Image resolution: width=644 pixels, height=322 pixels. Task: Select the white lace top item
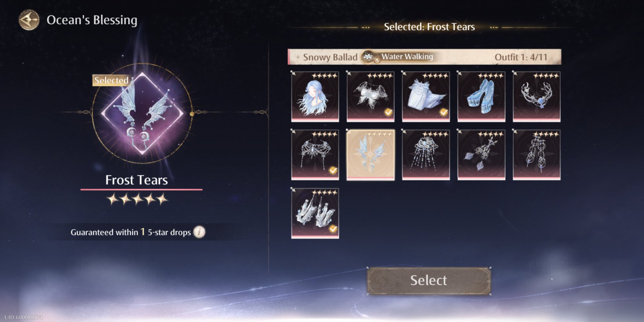pos(370,97)
